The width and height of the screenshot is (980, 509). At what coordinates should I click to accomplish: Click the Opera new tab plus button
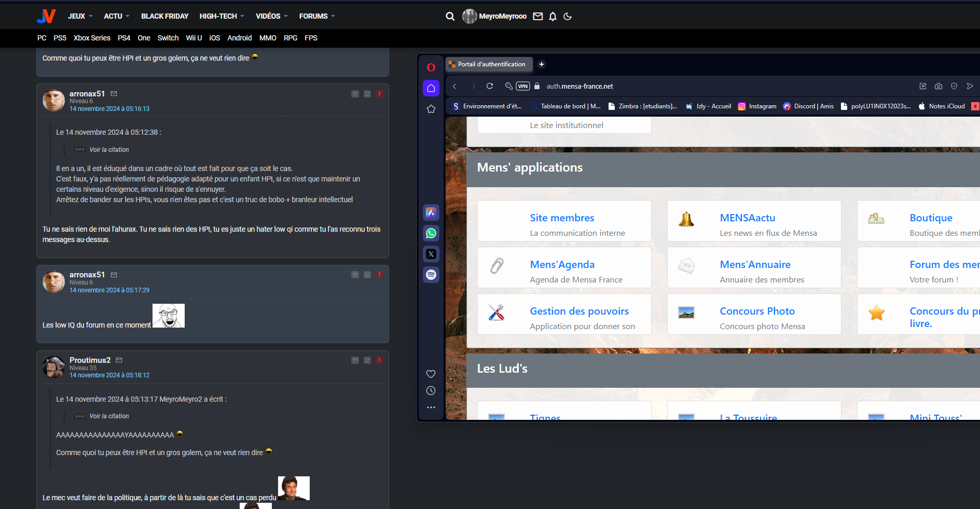[x=542, y=64]
